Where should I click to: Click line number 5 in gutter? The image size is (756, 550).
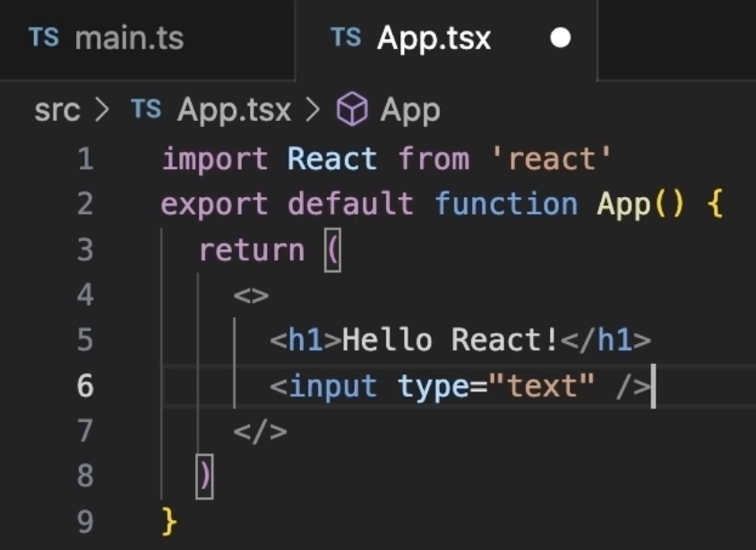click(85, 339)
